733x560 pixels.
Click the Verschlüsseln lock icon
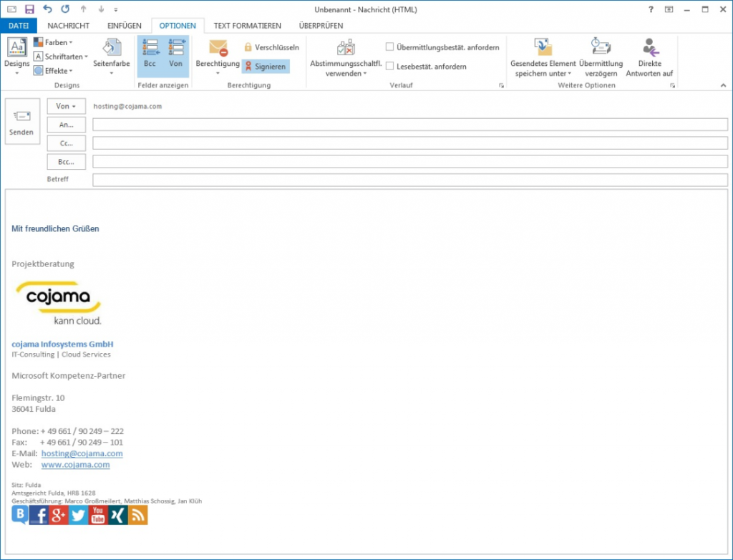tap(248, 47)
